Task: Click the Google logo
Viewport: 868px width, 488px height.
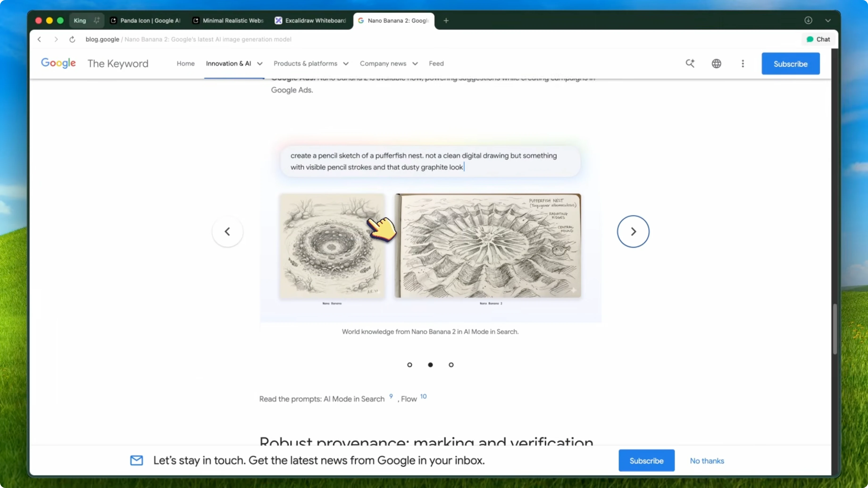Action: click(58, 63)
